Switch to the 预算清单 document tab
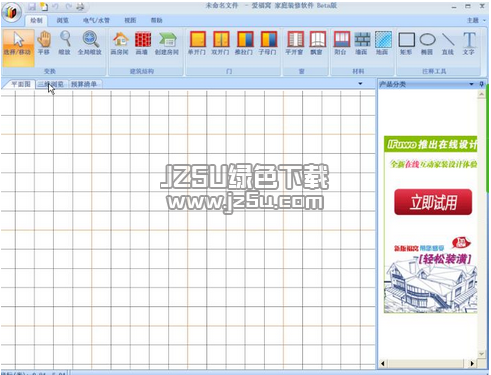491x375 pixels. [84, 84]
